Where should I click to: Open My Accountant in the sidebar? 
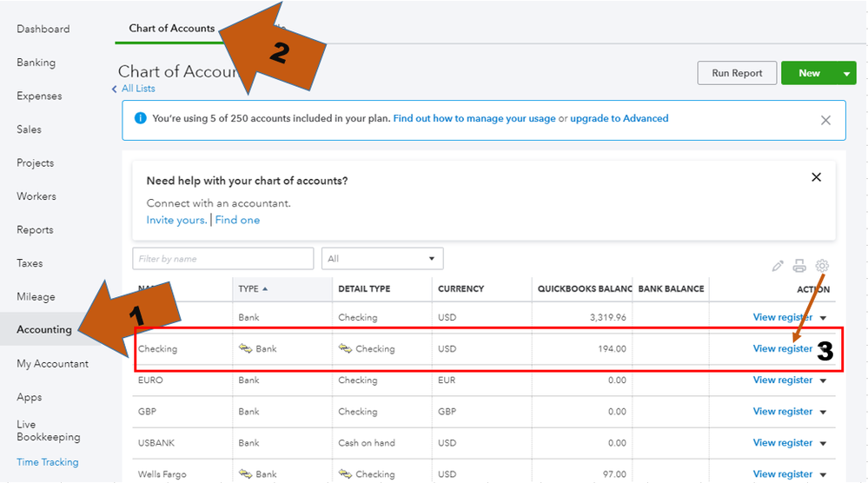point(53,363)
